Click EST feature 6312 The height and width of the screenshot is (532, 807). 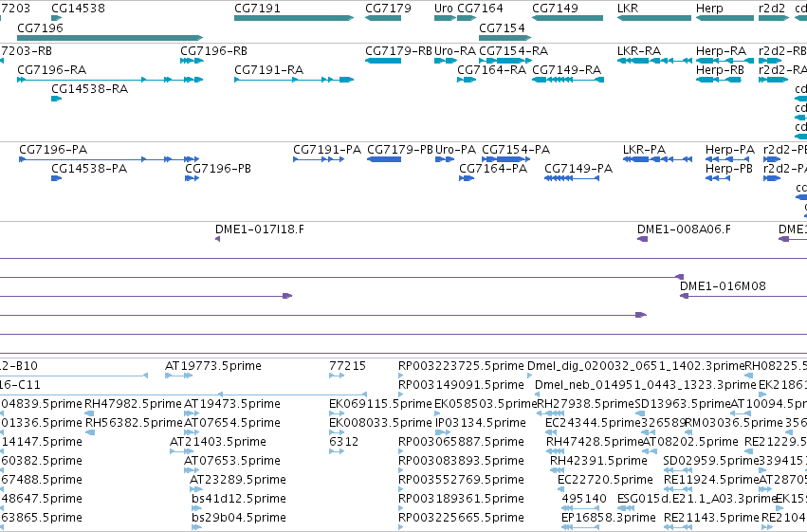click(x=344, y=442)
